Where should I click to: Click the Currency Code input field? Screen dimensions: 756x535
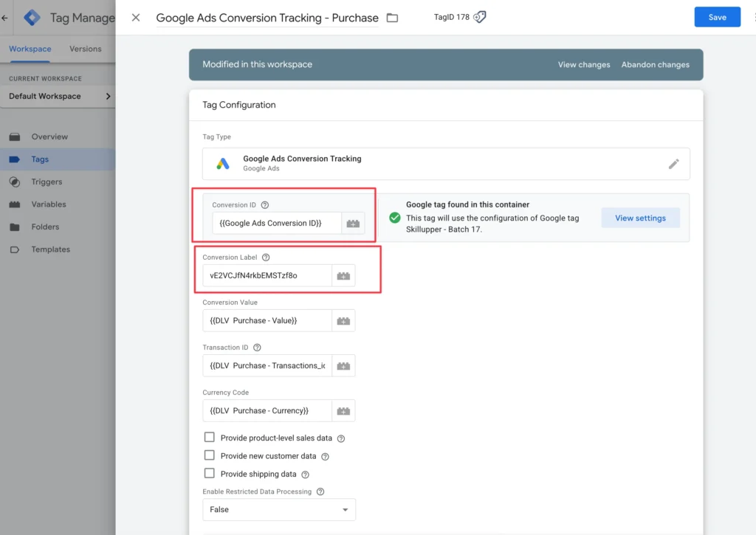tap(267, 411)
